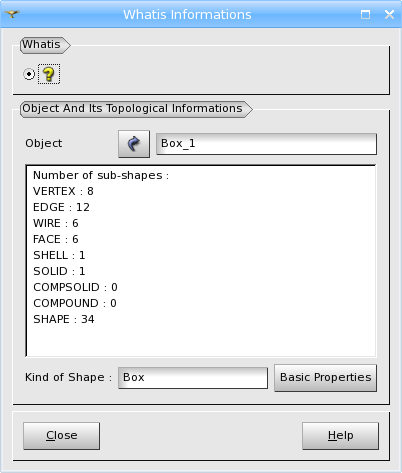Open Basic Properties
402x473 pixels.
(x=325, y=378)
